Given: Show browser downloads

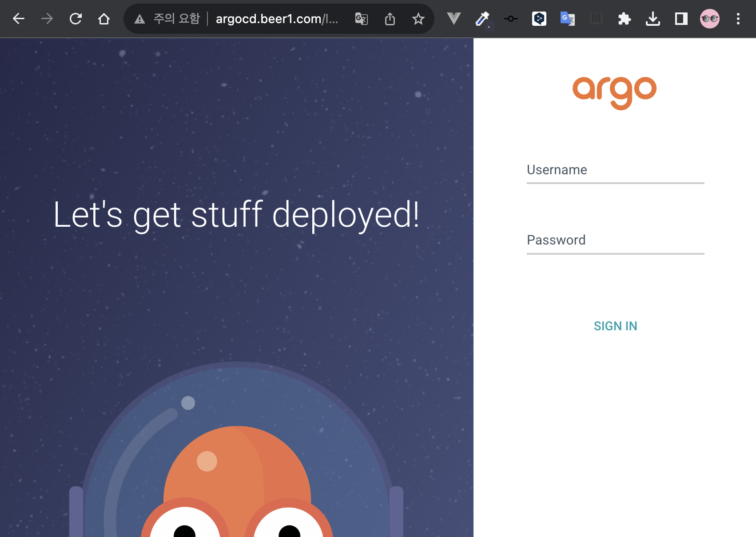Looking at the screenshot, I should 653,19.
